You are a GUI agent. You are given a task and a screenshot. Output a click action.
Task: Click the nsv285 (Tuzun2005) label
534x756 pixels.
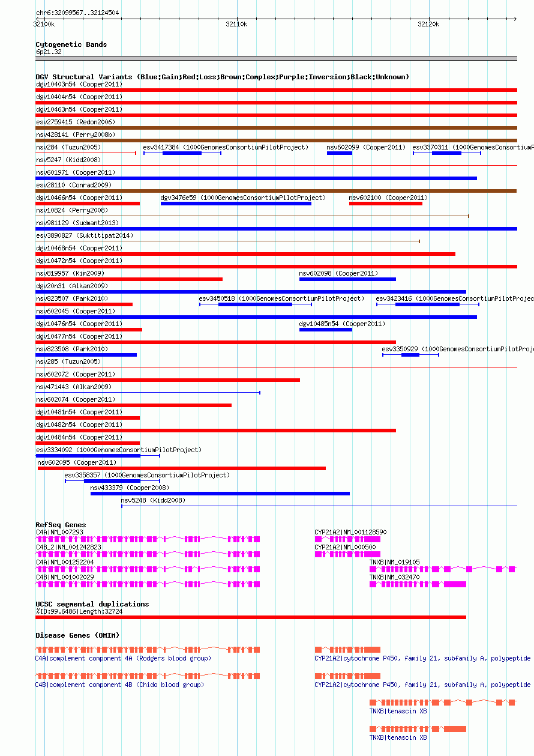pos(68,361)
